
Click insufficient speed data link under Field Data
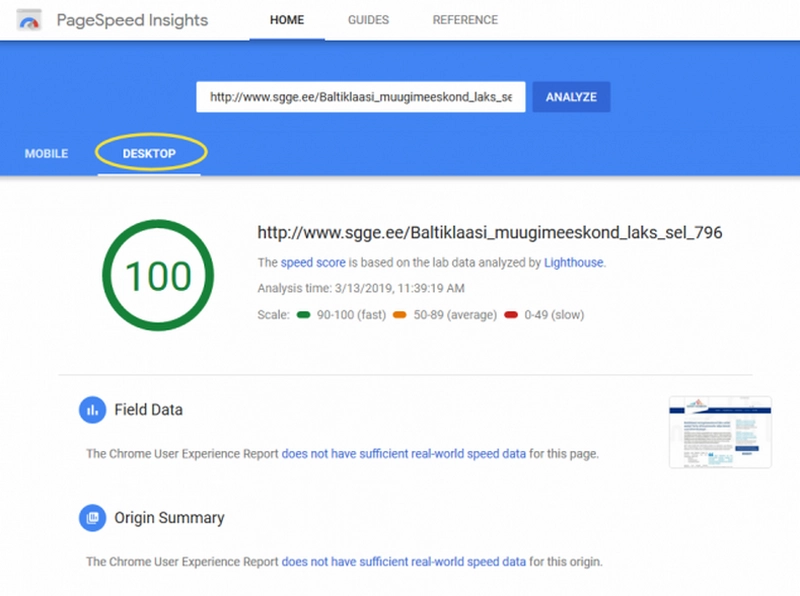[403, 454]
